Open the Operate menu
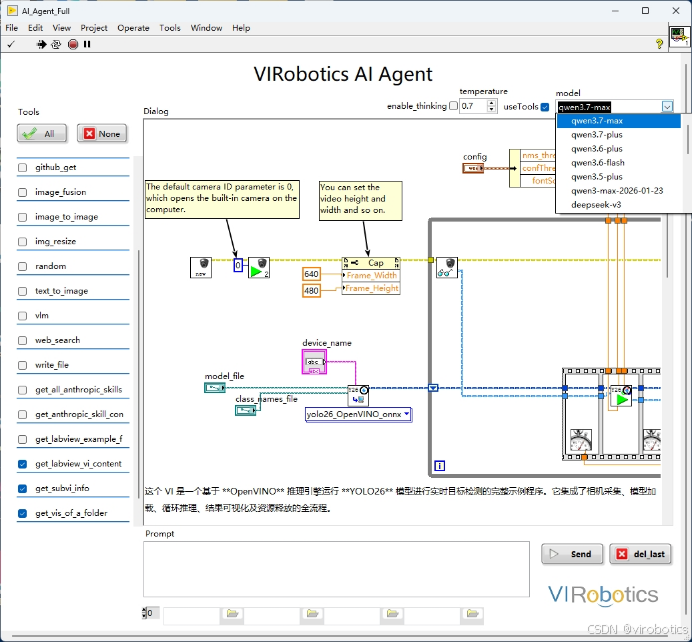This screenshot has width=693, height=643. point(133,28)
